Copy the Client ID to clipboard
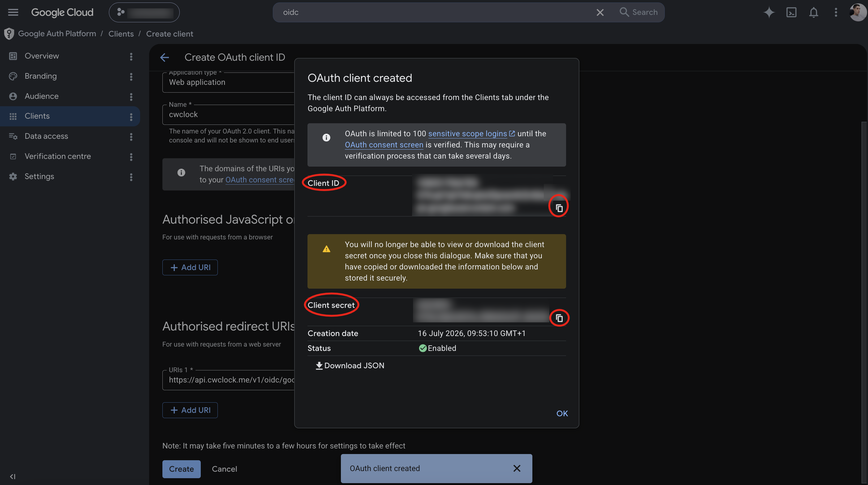The height and width of the screenshot is (485, 868). click(x=559, y=208)
